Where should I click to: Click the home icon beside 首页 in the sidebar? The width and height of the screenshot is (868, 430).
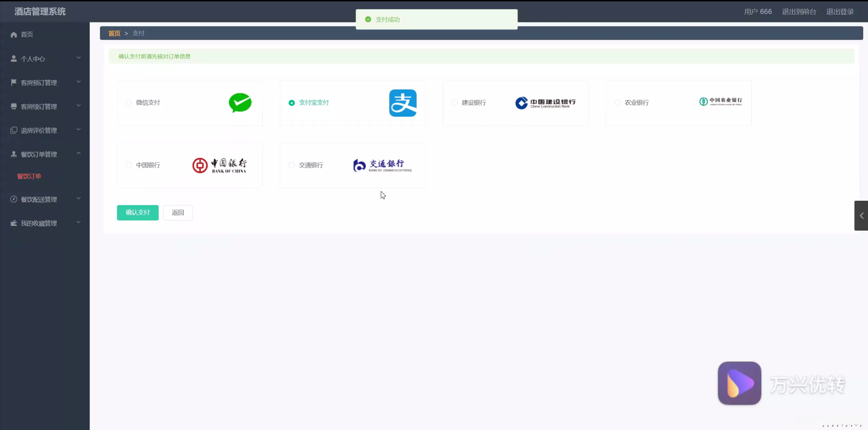tap(14, 35)
